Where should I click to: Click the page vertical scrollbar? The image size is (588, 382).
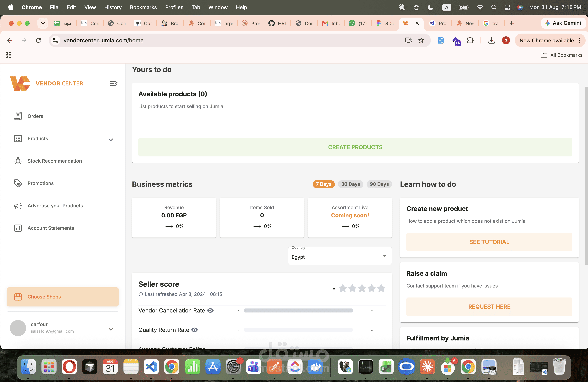click(x=586, y=175)
